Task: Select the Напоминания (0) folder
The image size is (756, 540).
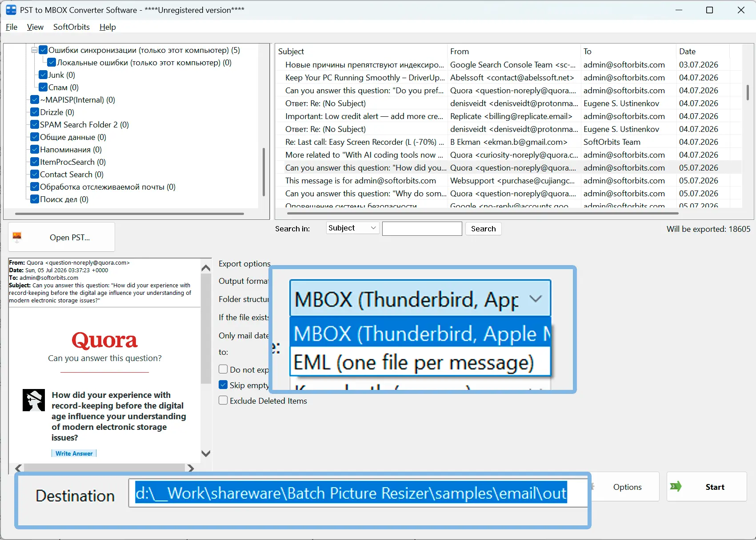Action: (x=71, y=150)
